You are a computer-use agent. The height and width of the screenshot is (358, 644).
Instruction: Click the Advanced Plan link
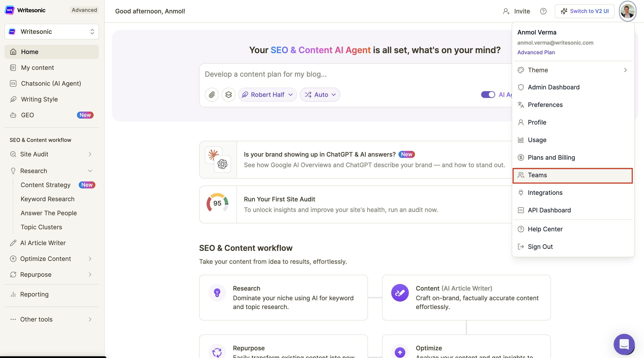click(536, 52)
